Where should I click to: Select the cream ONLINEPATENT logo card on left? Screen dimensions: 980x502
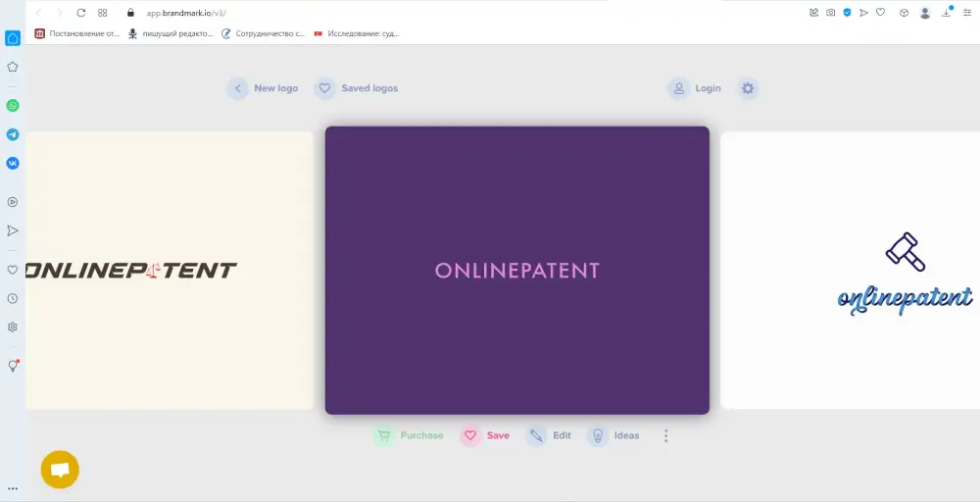tap(169, 270)
